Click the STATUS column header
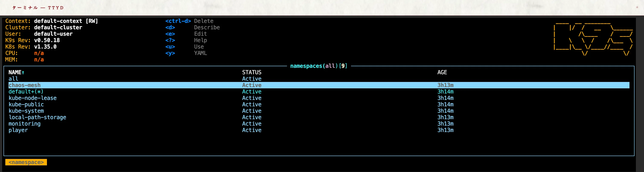Screen dimensions: 644x172 pos(252,73)
